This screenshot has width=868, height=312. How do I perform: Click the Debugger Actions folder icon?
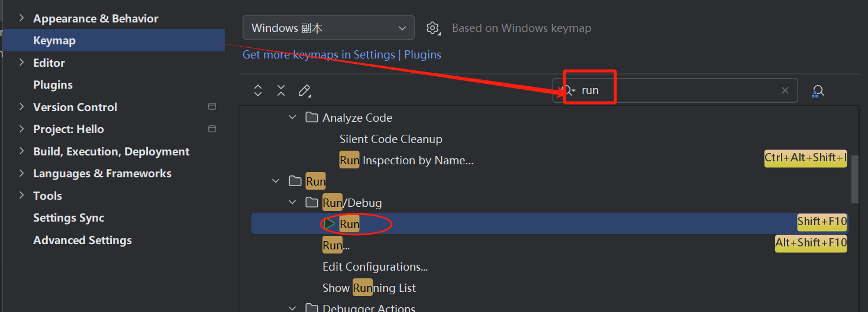[x=311, y=308]
